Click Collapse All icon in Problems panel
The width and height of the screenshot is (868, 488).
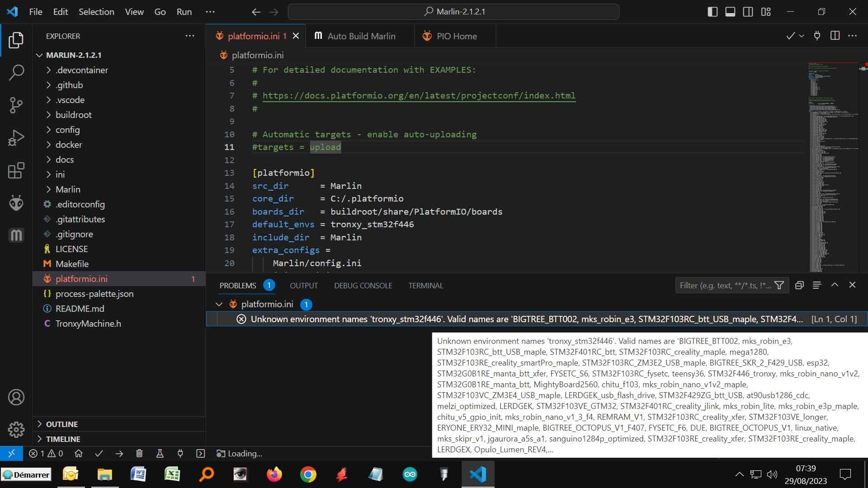[x=799, y=285]
